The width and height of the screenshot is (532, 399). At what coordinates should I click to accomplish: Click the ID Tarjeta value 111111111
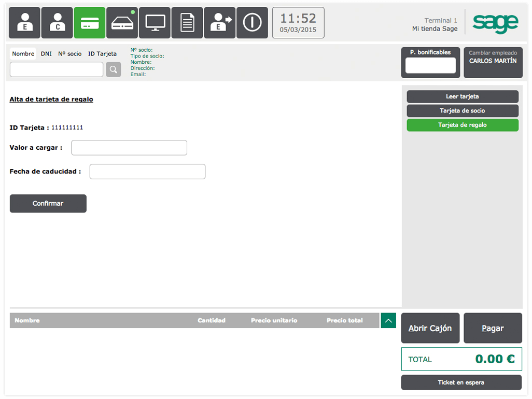(67, 127)
